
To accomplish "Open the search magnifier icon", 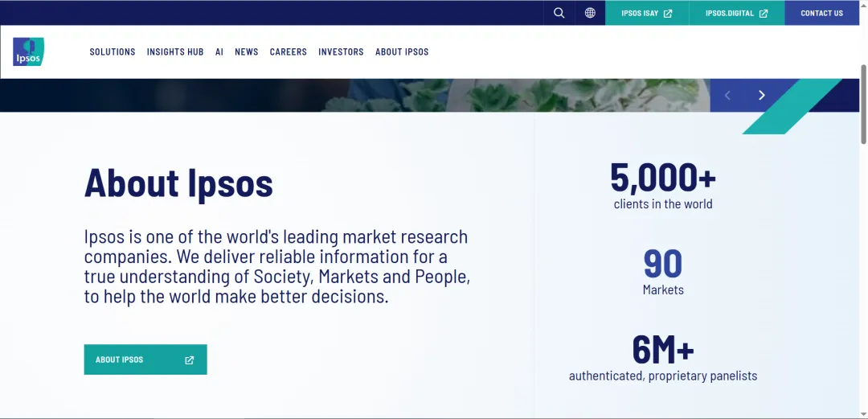I will click(x=559, y=13).
